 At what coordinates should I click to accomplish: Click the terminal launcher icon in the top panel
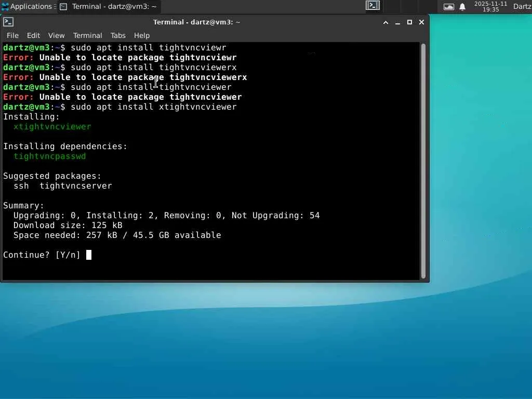372,6
